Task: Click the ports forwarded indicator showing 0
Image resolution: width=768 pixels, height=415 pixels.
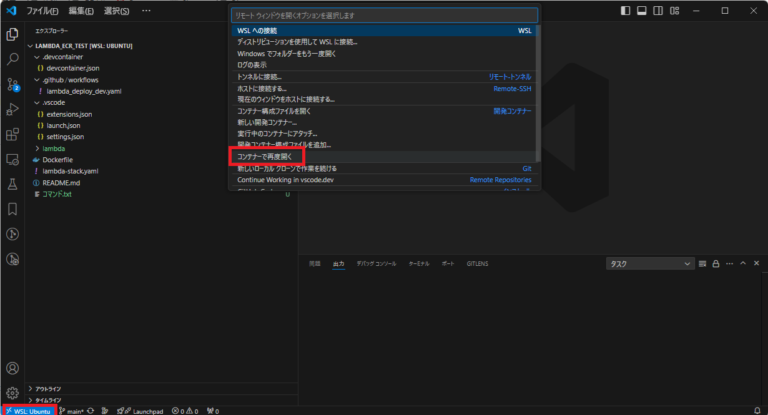Action: click(x=213, y=411)
